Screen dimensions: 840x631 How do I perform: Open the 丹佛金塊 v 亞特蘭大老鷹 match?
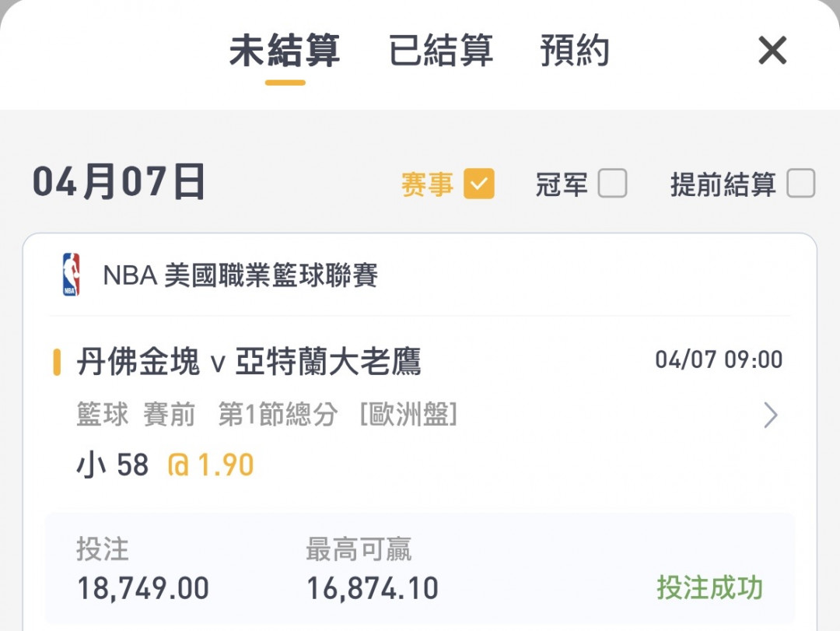pyautogui.click(x=249, y=362)
